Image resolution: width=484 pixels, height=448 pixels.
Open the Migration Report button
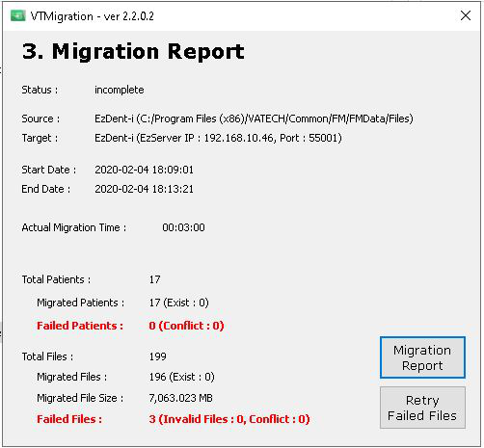pos(422,357)
